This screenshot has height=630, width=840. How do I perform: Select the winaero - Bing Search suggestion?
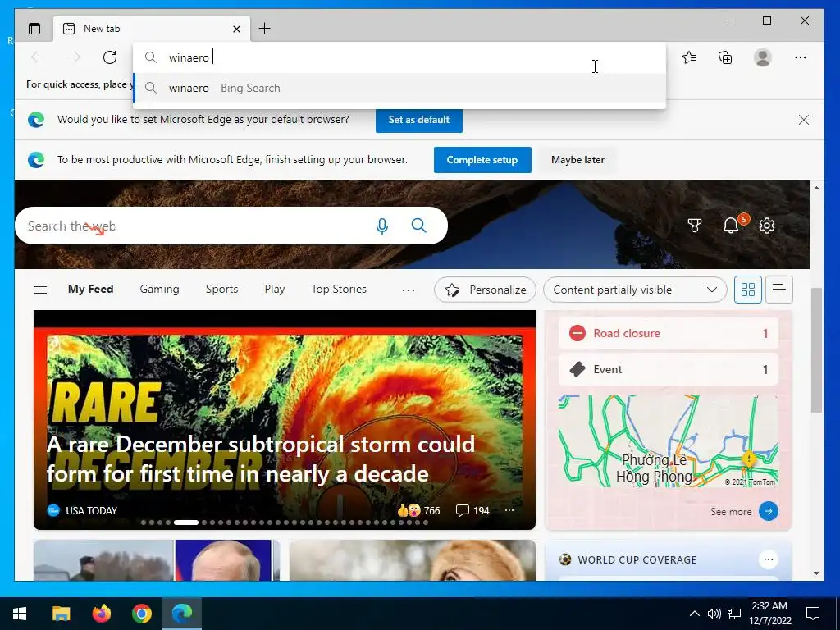399,88
